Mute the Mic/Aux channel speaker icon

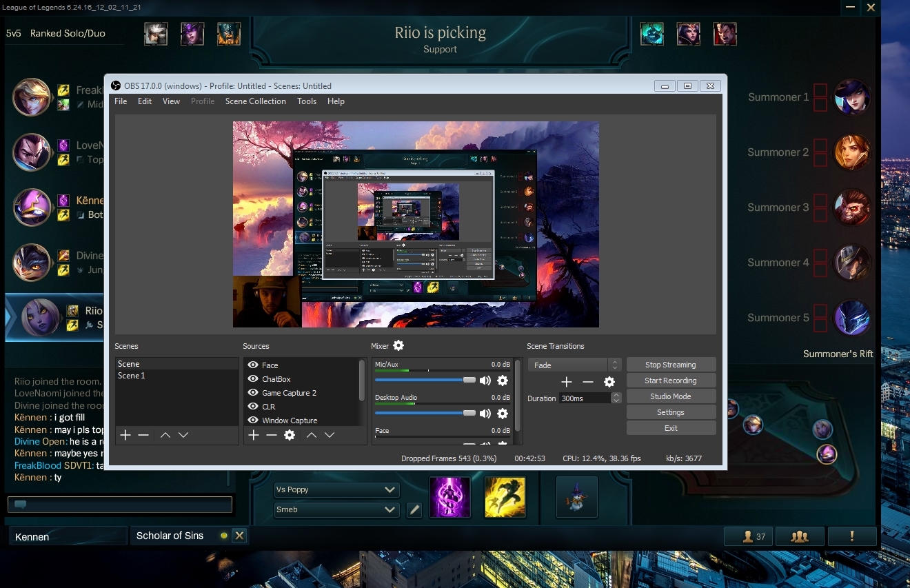pos(485,381)
